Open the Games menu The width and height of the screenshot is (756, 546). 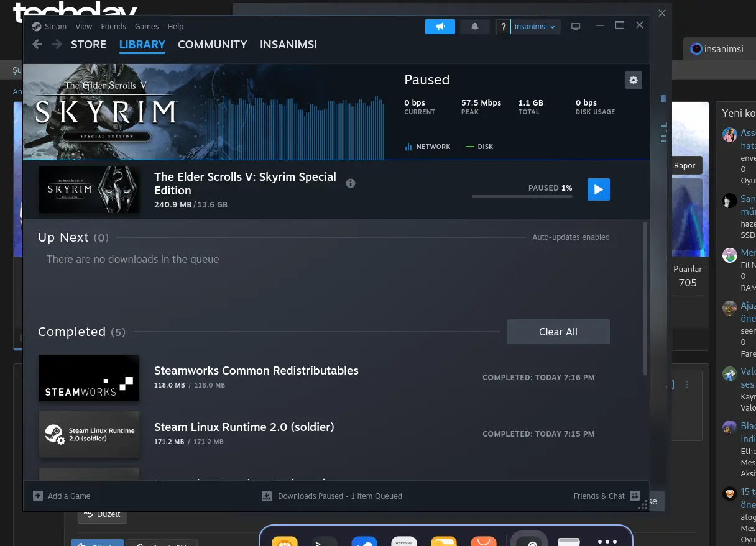click(147, 27)
